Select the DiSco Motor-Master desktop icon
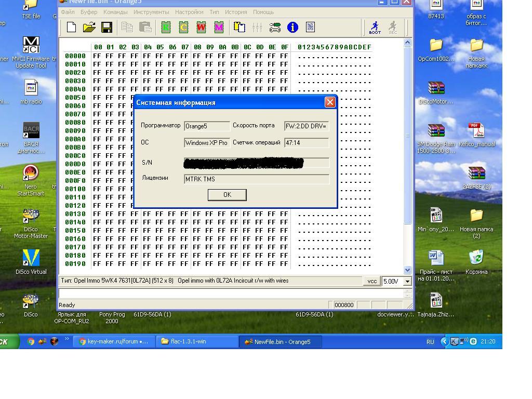 pos(31,223)
